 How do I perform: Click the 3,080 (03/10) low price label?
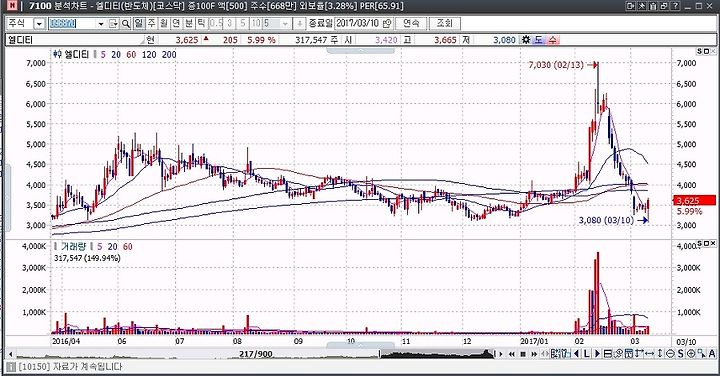click(606, 220)
